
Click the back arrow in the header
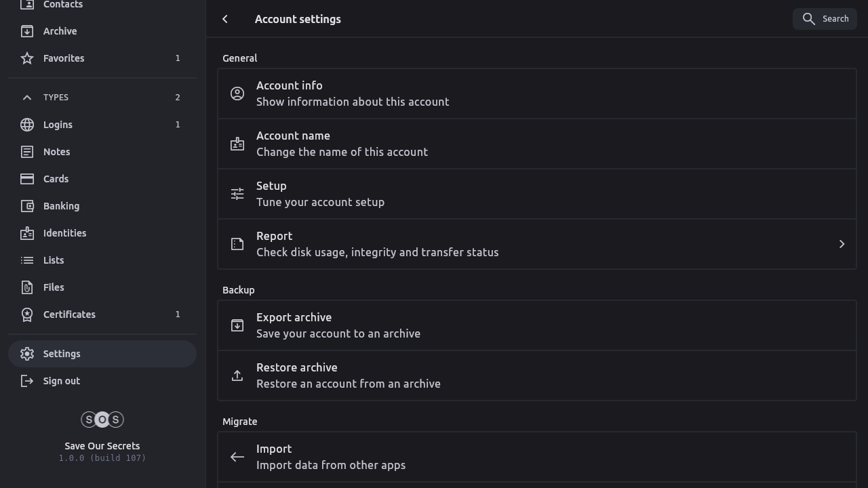225,19
